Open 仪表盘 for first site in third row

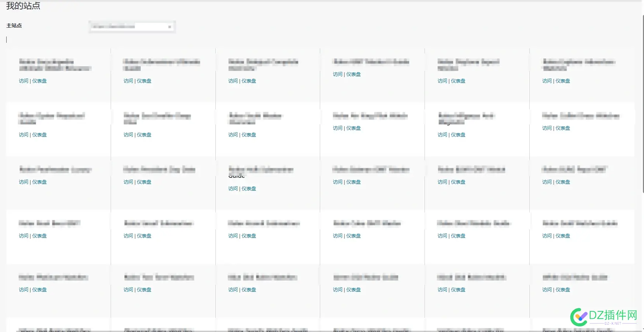coord(39,182)
